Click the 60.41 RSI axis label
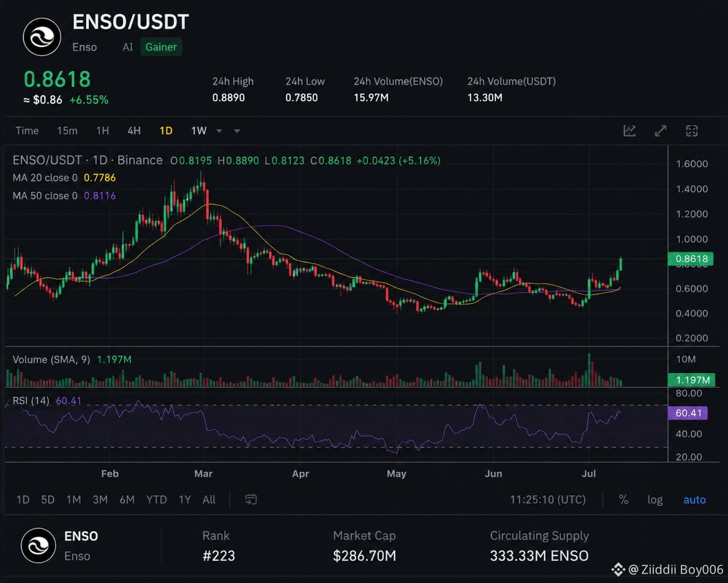 point(688,413)
